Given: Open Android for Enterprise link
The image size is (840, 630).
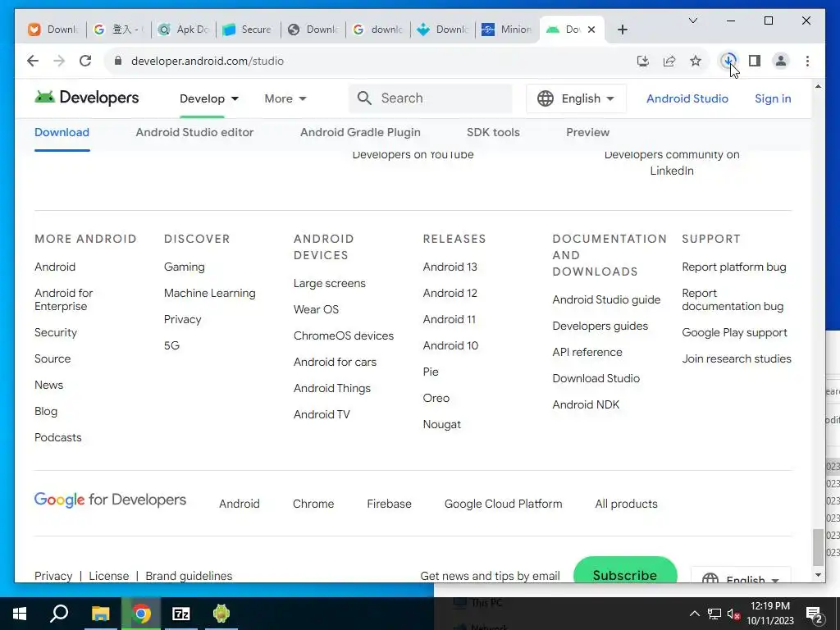Looking at the screenshot, I should tap(64, 299).
